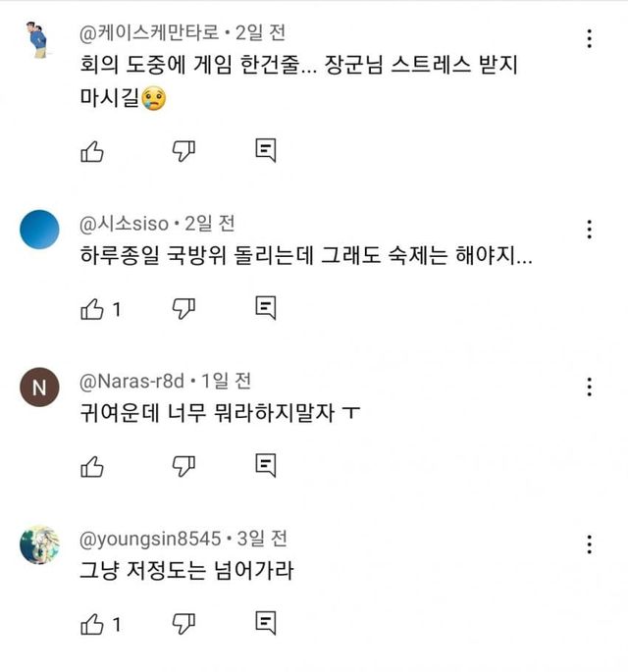Open more options for @케이스케만타로's comment
The height and width of the screenshot is (672, 628).
[x=589, y=39]
